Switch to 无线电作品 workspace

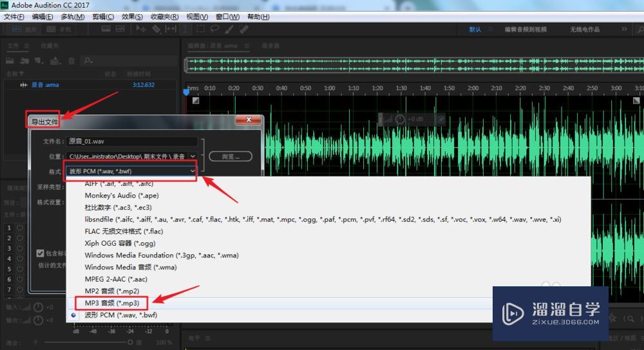(585, 29)
